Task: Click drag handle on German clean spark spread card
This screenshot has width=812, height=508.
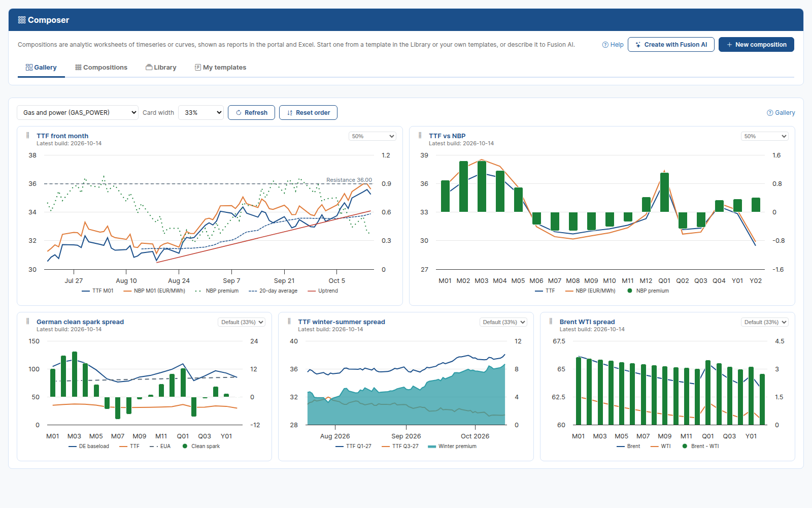Action: click(28, 322)
